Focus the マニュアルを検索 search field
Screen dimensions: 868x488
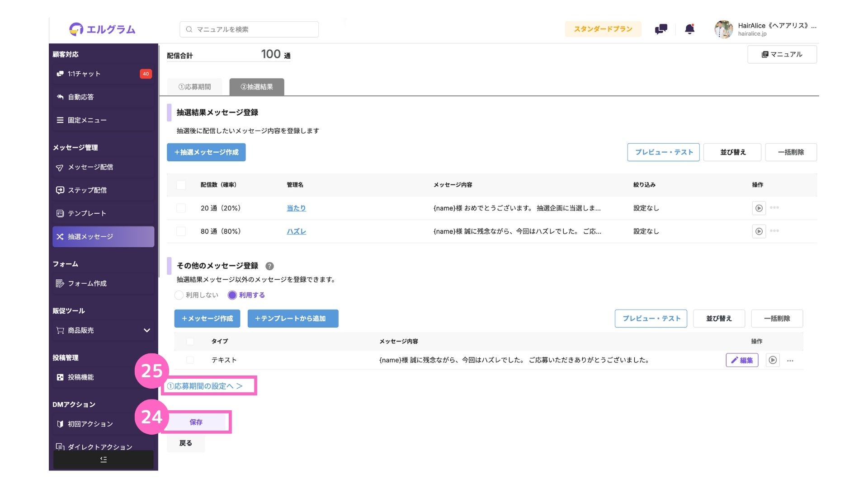pyautogui.click(x=249, y=29)
